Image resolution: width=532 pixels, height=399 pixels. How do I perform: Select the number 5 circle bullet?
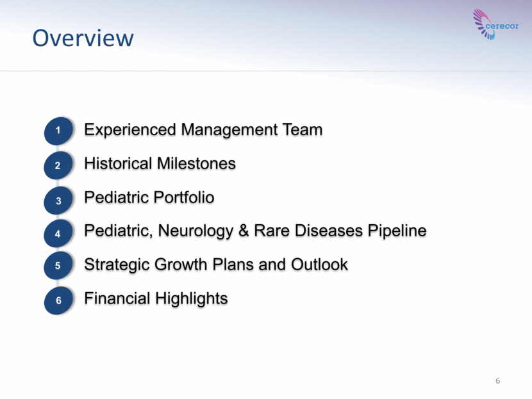tap(58, 265)
